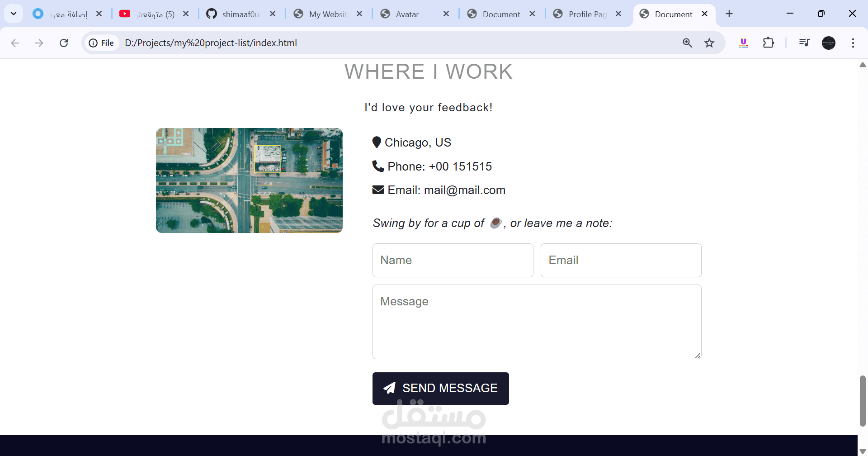Open the zoom magnifier in address bar

[687, 43]
